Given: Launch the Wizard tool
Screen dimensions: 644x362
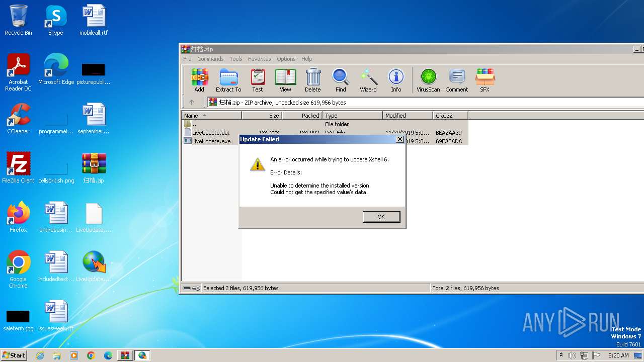Looking at the screenshot, I should [x=368, y=80].
